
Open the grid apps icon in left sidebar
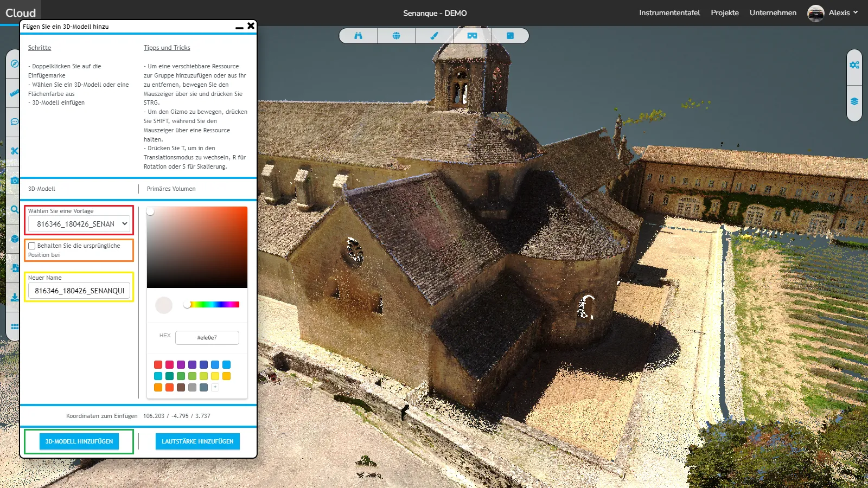[x=15, y=326]
